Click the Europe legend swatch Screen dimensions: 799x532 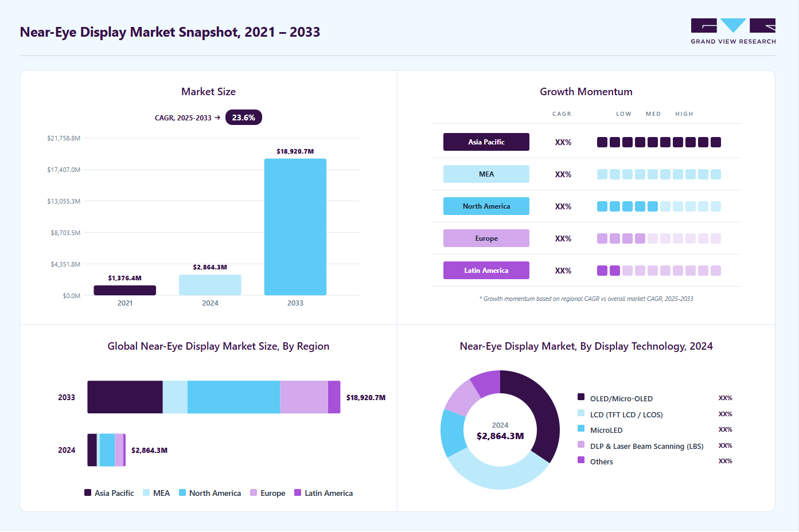pos(254,492)
